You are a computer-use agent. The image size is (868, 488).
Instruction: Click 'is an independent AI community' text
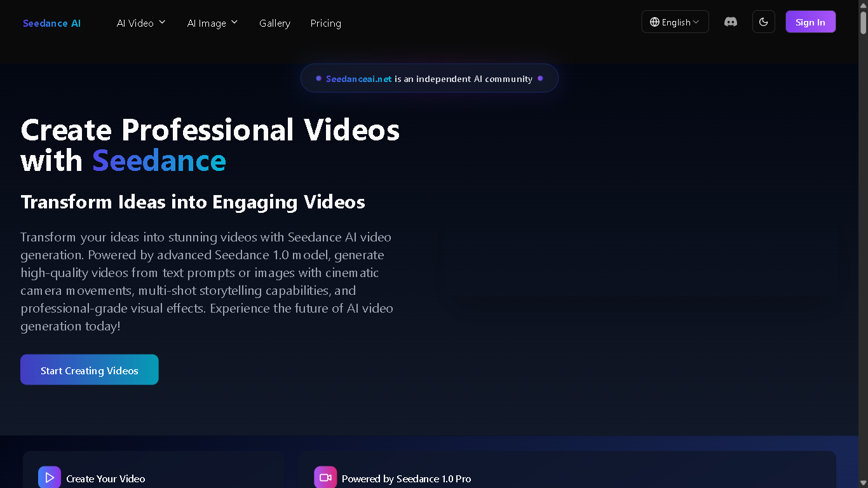point(463,79)
